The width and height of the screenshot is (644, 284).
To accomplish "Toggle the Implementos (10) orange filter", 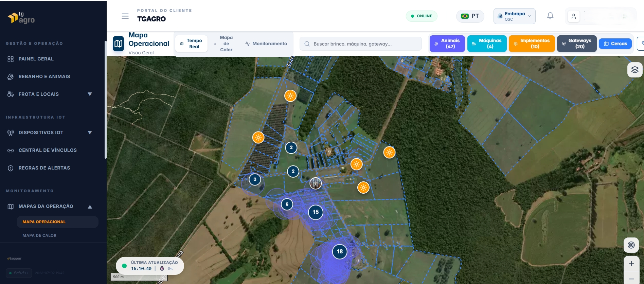I will point(532,43).
